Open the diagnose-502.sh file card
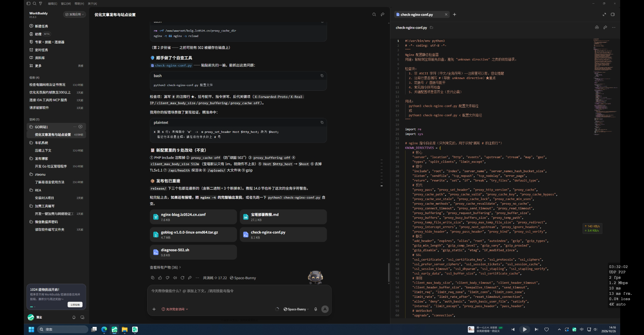 pyautogui.click(x=193, y=252)
